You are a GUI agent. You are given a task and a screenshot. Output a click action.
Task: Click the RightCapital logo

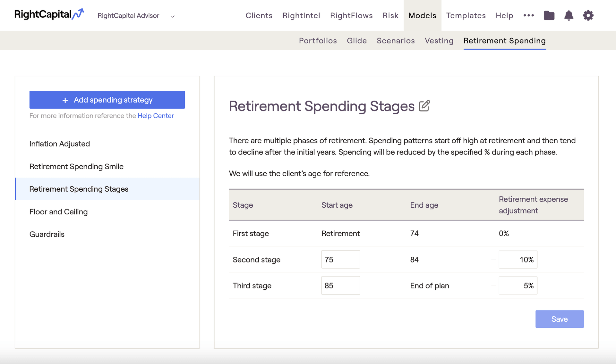pos(49,14)
